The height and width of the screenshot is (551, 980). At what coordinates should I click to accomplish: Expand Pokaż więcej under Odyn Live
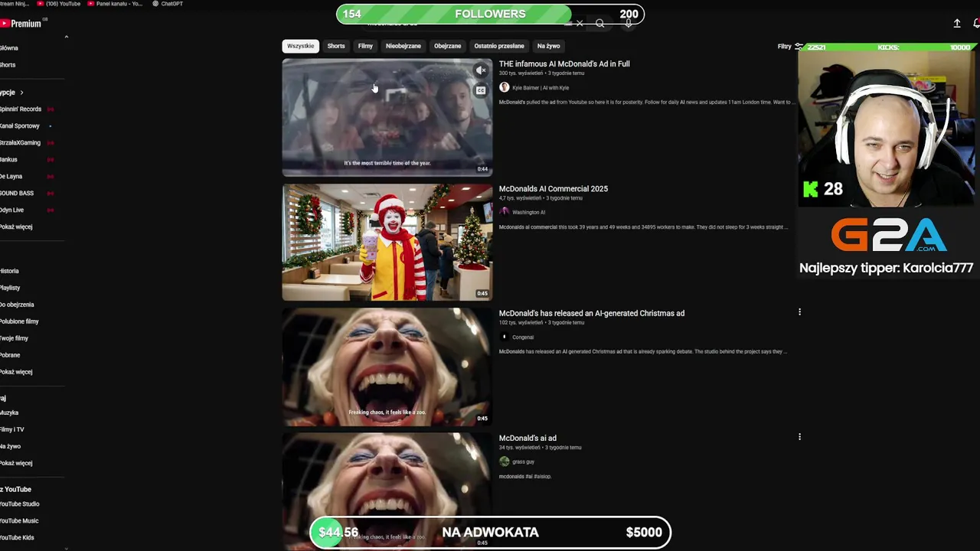(x=16, y=227)
